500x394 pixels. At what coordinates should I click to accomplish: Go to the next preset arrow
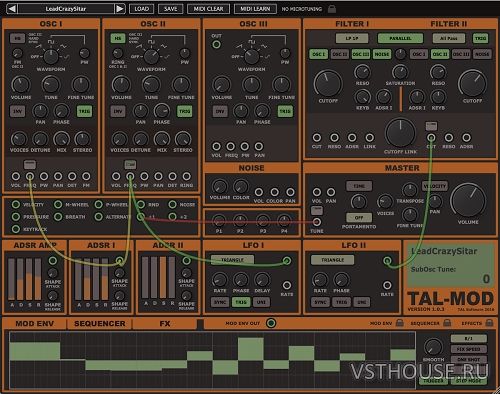120,9
